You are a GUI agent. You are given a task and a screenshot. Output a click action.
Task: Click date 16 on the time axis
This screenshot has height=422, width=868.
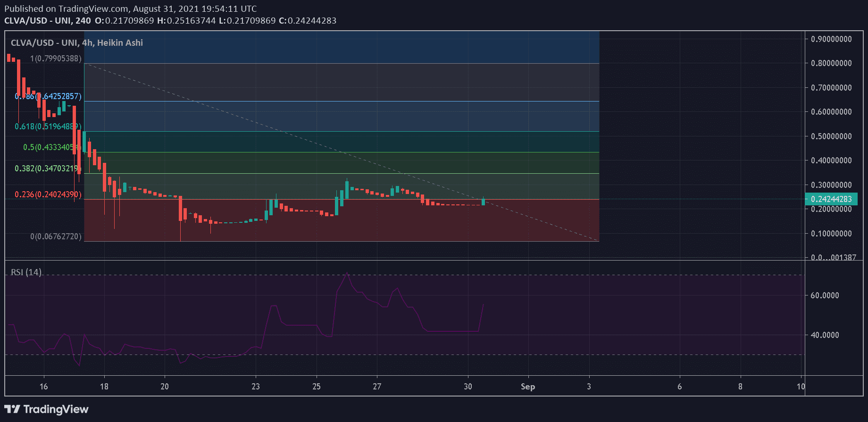(x=44, y=387)
